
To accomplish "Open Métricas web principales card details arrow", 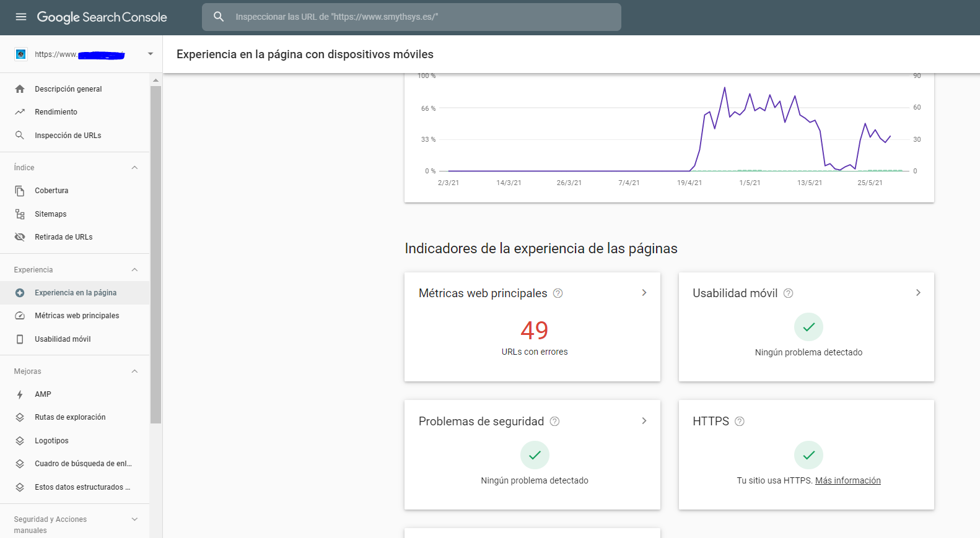I will (644, 293).
